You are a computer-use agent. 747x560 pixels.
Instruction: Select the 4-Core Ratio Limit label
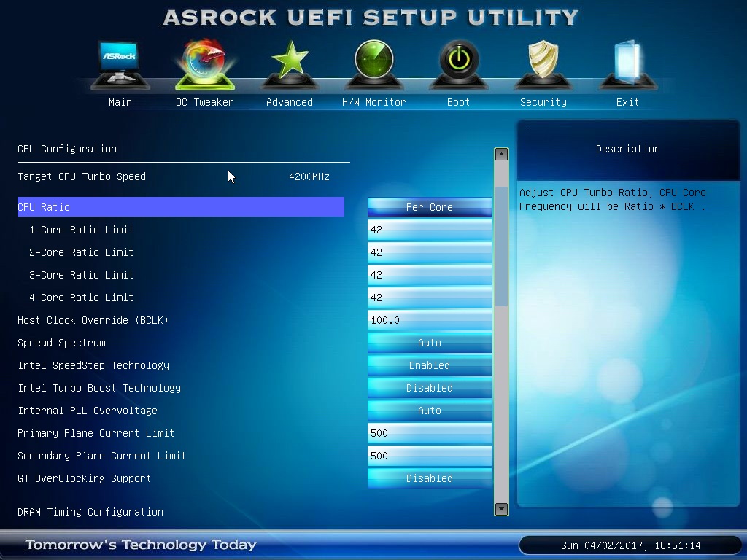(81, 297)
